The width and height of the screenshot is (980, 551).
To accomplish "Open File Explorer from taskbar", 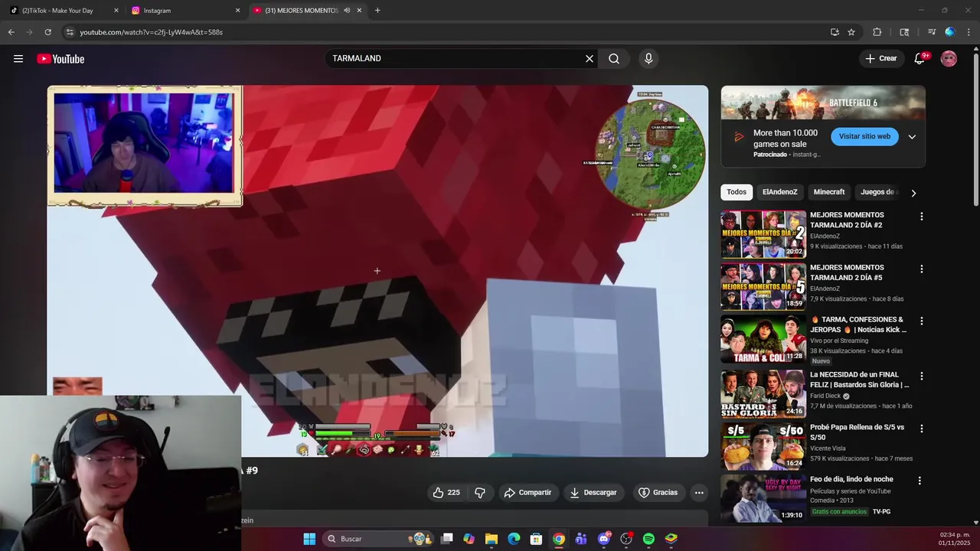I will 492,539.
